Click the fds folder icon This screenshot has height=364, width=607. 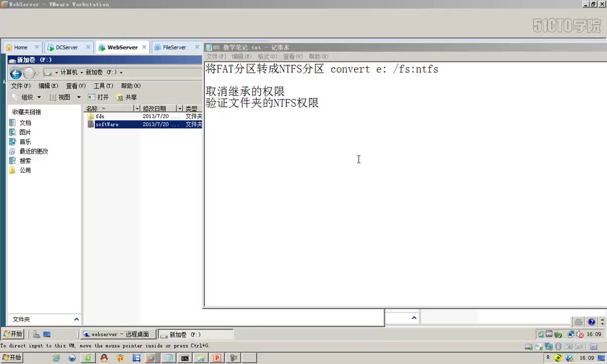[x=91, y=116]
